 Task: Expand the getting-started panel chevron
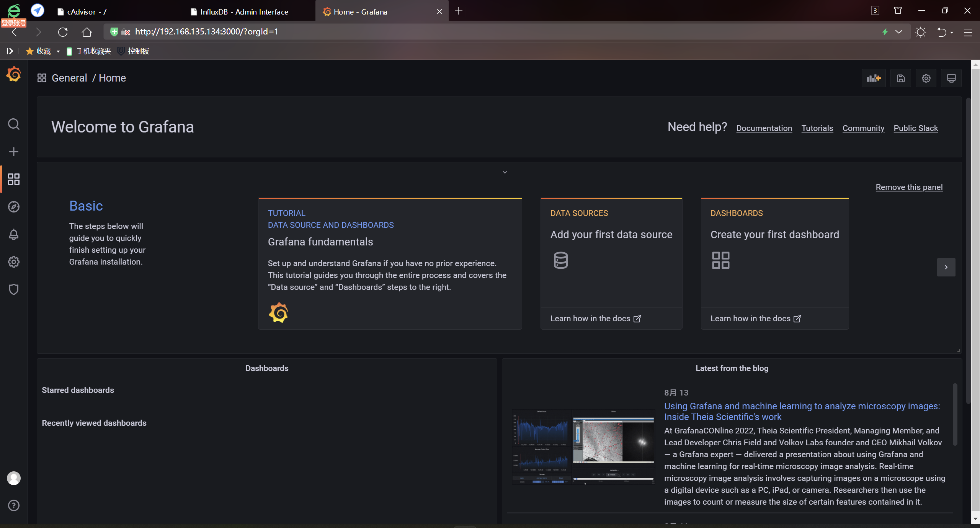coord(505,172)
